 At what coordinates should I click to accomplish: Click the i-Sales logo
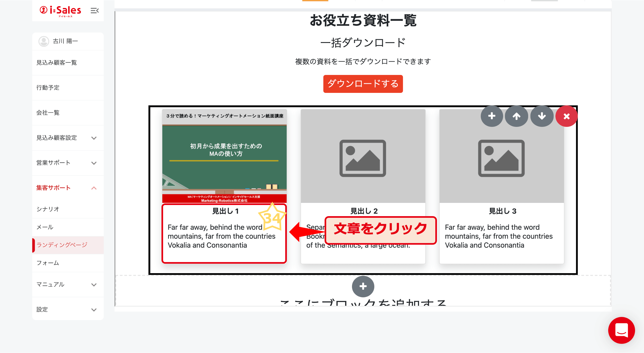[x=61, y=11]
